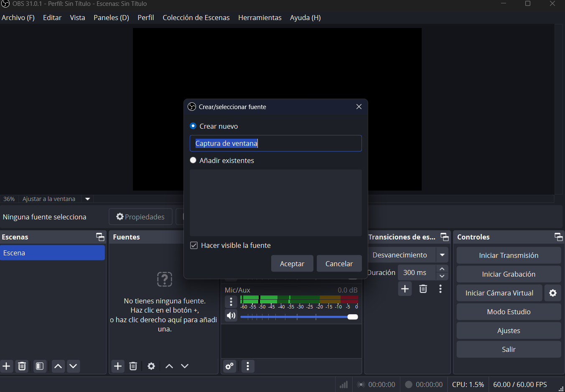Uncheck Hacer visible la fuente checkbox
The image size is (565, 392).
(194, 245)
